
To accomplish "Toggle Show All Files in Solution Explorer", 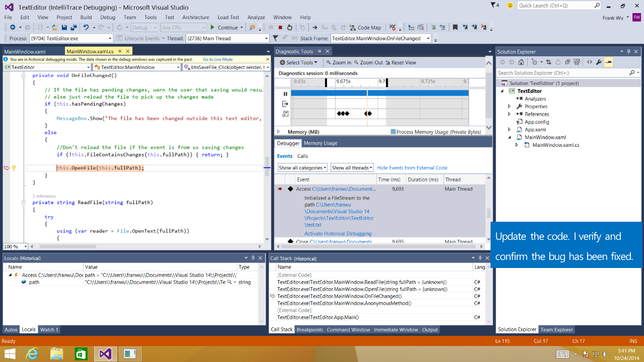I will [x=577, y=62].
